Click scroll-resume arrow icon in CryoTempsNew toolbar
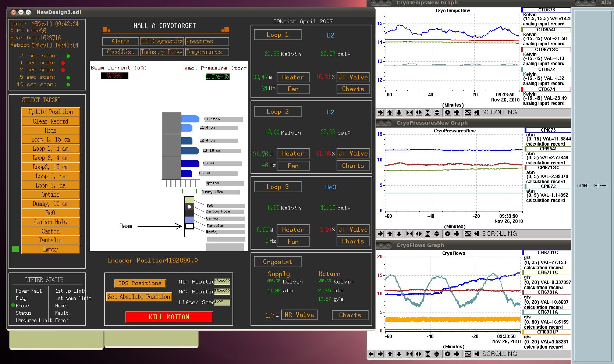 477,113
